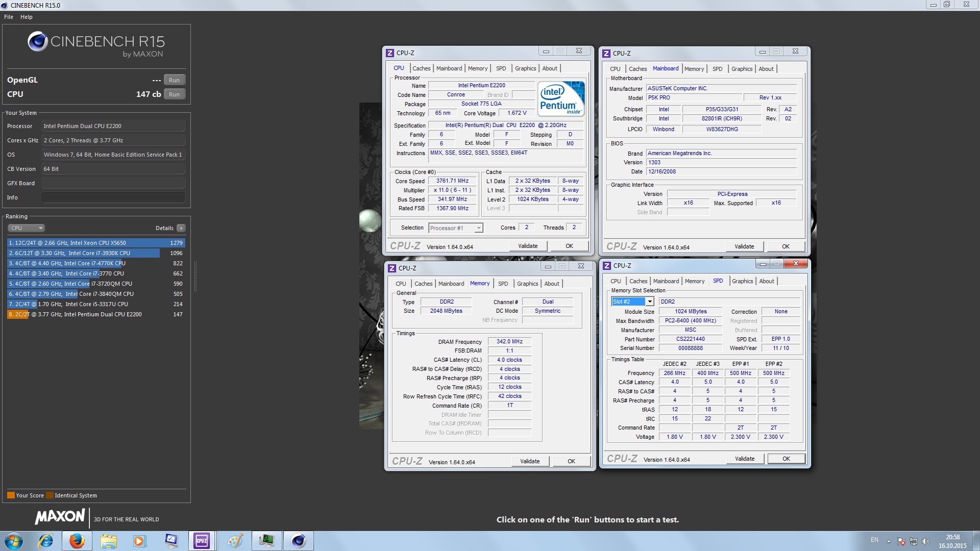
Task: Click the Core Speed value 3761.71 MHz
Action: click(x=452, y=181)
